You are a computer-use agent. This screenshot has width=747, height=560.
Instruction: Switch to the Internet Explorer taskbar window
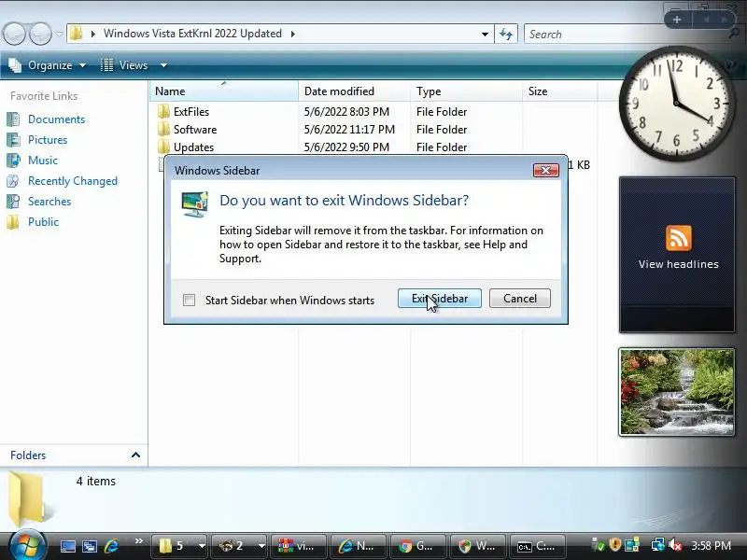[x=358, y=546]
